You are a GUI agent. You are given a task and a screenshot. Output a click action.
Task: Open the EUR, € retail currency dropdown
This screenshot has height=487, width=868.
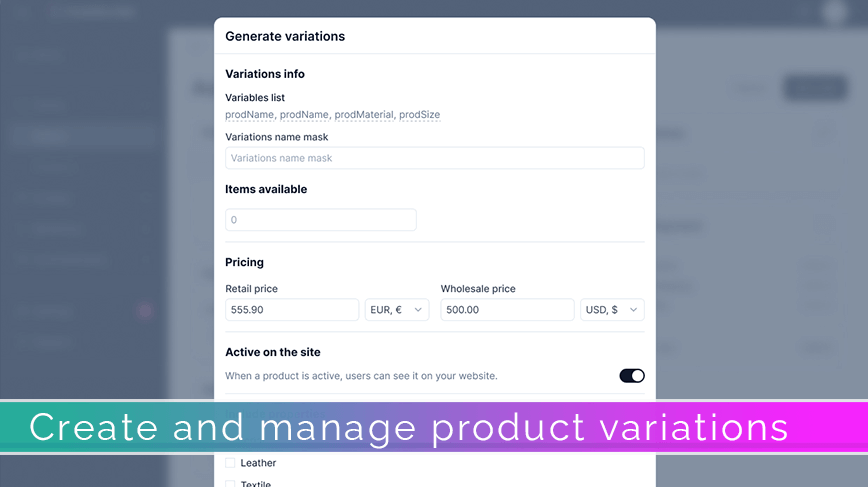pyautogui.click(x=396, y=310)
